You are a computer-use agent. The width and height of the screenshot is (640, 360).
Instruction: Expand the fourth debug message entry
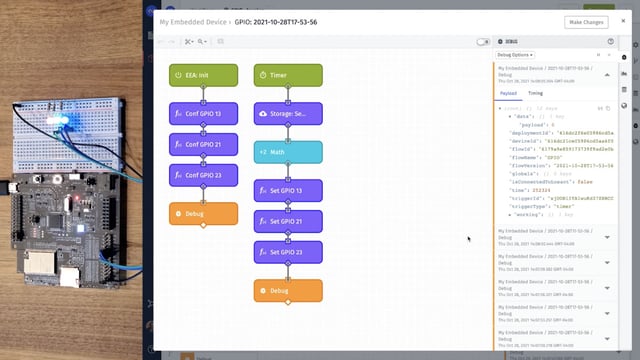(607, 288)
